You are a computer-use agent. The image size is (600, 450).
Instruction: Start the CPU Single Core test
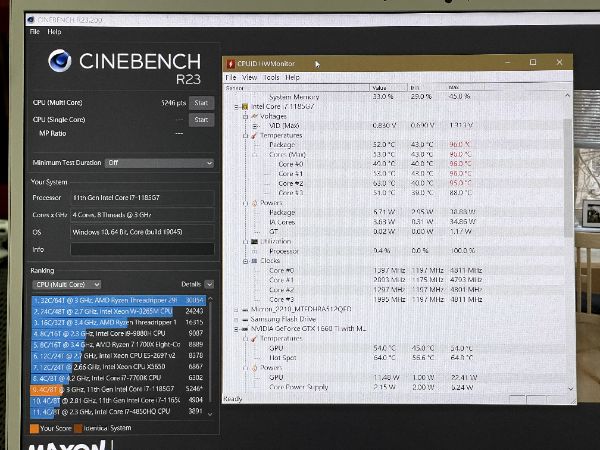click(x=201, y=120)
